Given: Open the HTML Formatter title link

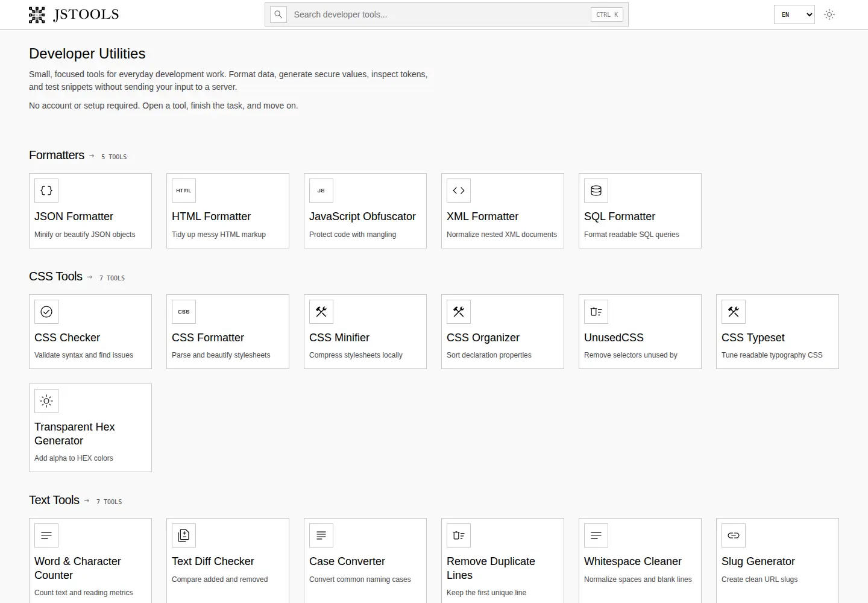Looking at the screenshot, I should pos(211,216).
